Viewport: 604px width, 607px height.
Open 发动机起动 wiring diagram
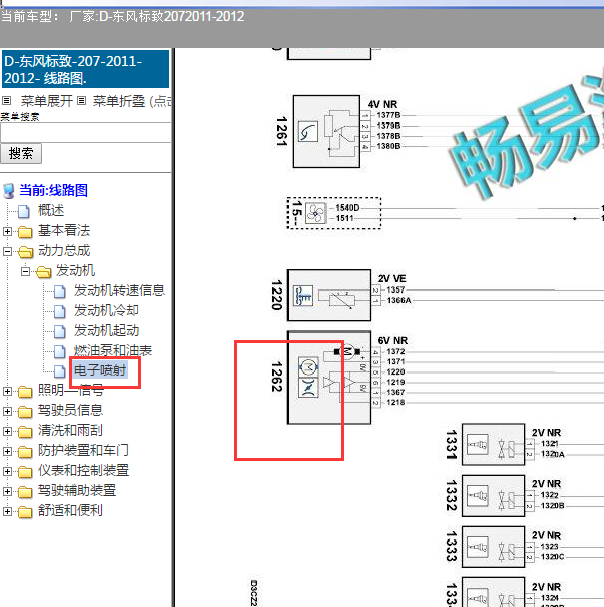106,331
